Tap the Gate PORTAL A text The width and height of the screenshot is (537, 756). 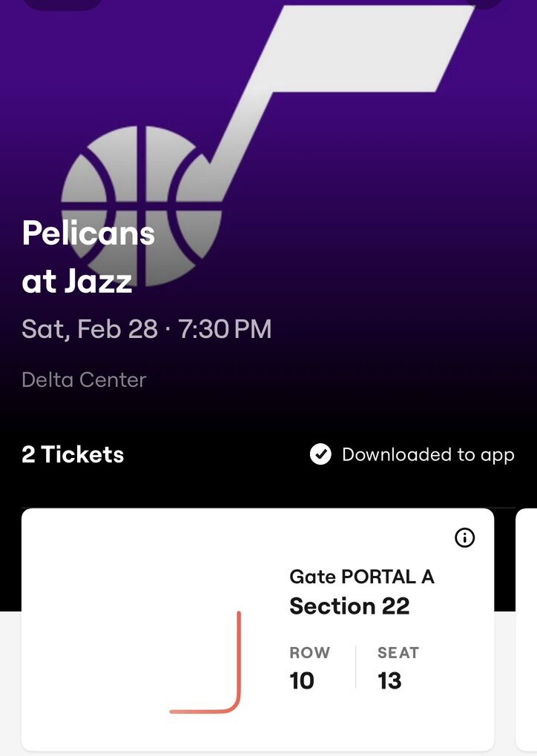[361, 577]
